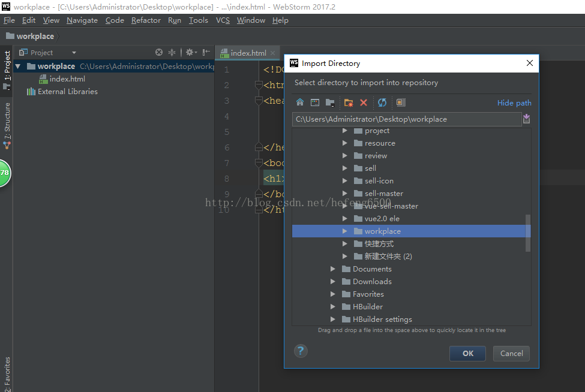Image resolution: width=585 pixels, height=392 pixels.
Task: Expand the selected workplace folder in dialog
Action: (345, 231)
